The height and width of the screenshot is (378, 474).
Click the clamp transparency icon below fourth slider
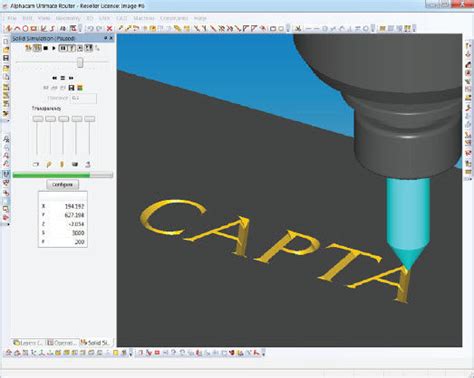click(75, 164)
